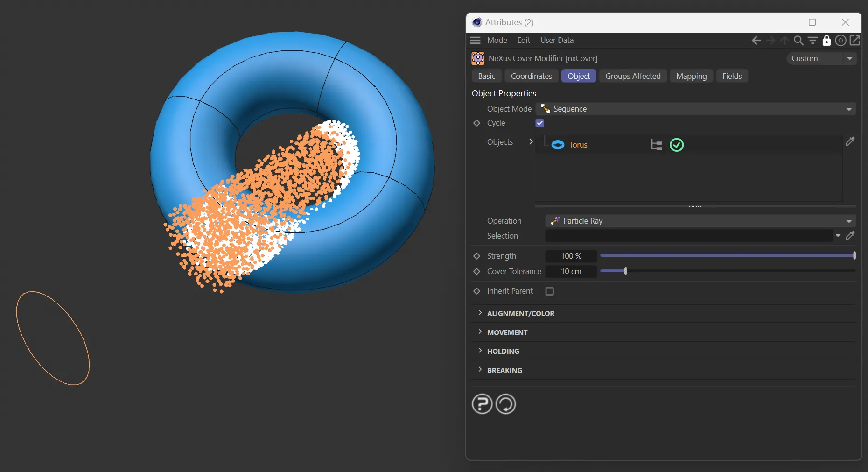Uncheck the Cycle checkbox
This screenshot has height=472, width=868.
coord(540,123)
